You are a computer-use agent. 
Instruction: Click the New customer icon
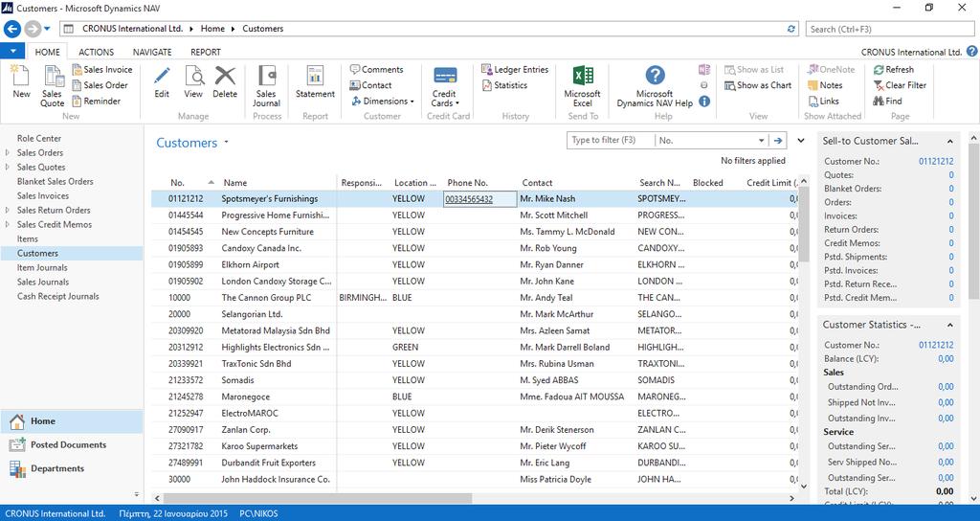[21, 82]
